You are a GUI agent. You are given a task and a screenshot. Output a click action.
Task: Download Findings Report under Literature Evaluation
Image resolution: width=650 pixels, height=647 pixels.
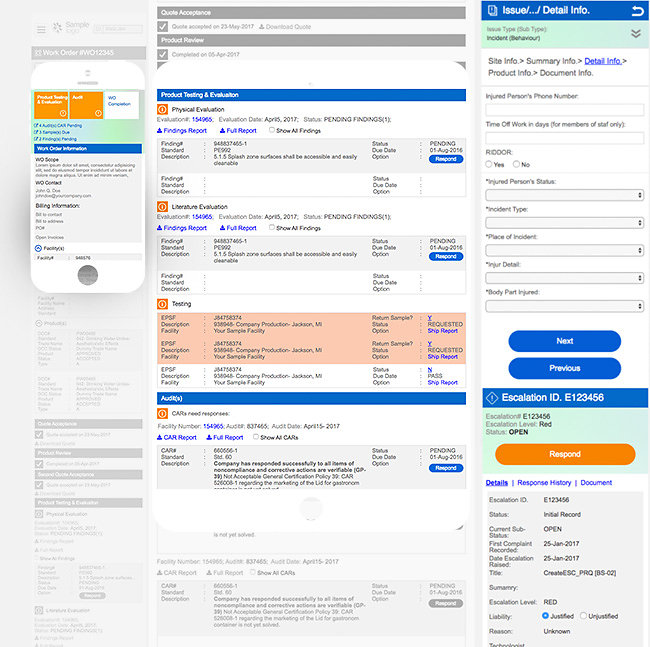coord(182,228)
